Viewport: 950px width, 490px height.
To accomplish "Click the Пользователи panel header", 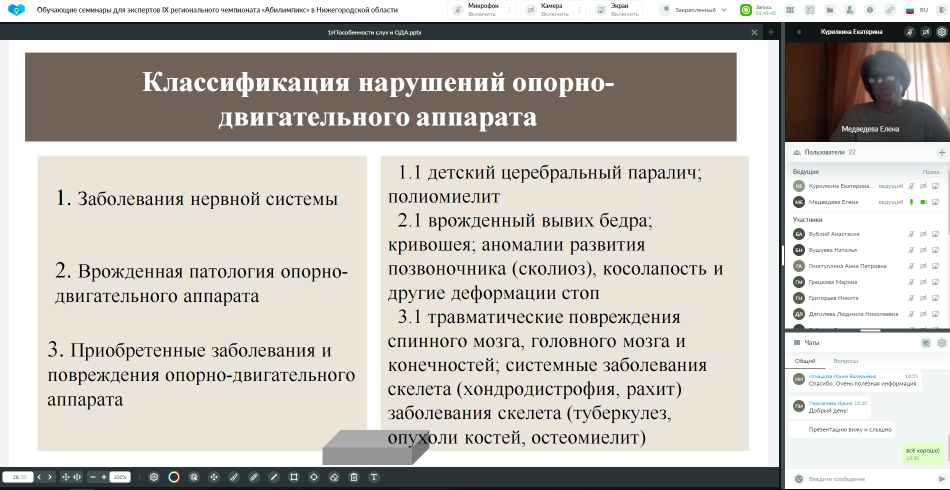I will pos(867,152).
